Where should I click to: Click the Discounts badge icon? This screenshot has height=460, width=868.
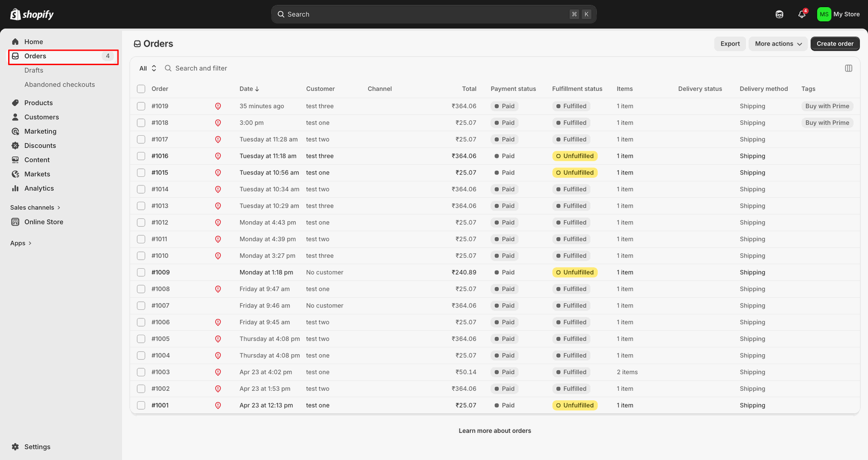15,146
